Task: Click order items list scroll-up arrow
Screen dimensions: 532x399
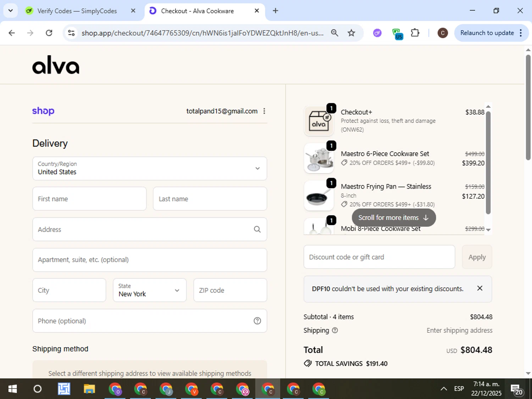Action: pyautogui.click(x=488, y=106)
